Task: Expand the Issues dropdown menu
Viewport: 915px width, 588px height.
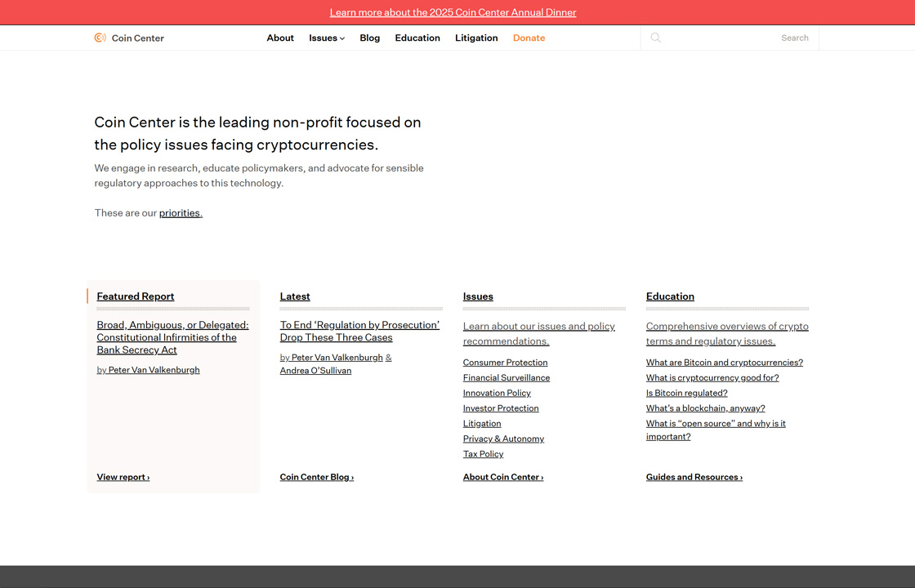Action: [327, 38]
